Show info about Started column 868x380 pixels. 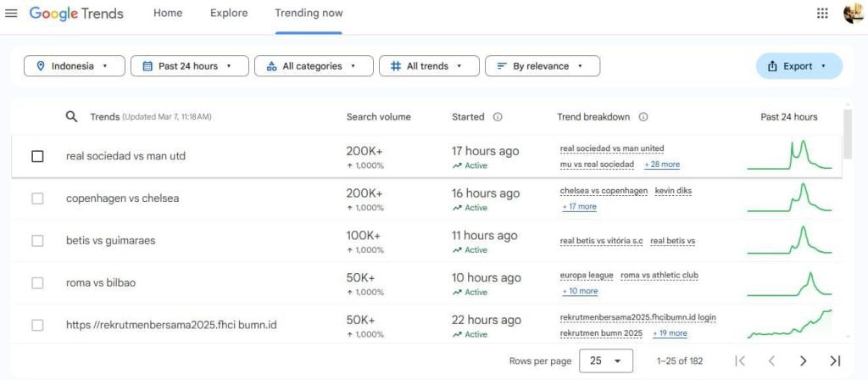[498, 117]
